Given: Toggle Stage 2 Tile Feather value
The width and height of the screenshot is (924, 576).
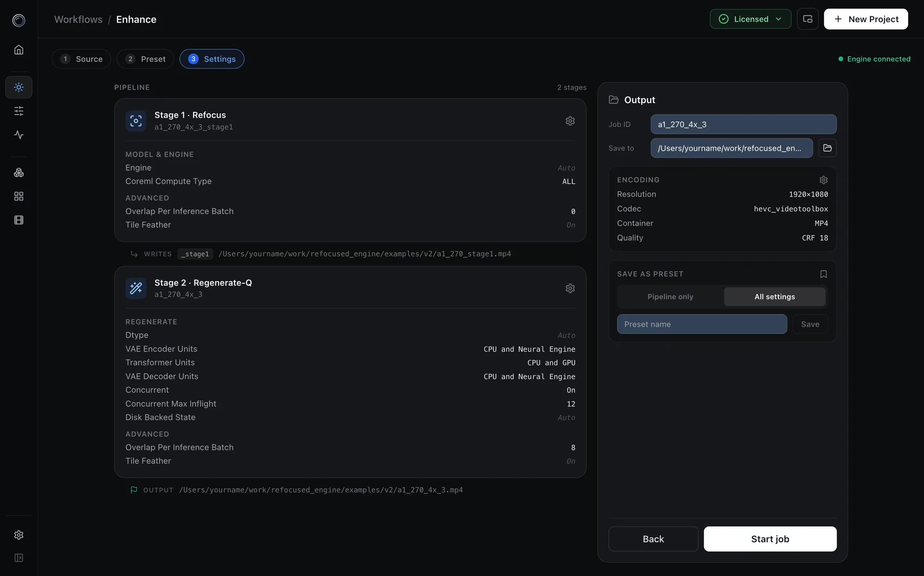Looking at the screenshot, I should click(x=571, y=461).
